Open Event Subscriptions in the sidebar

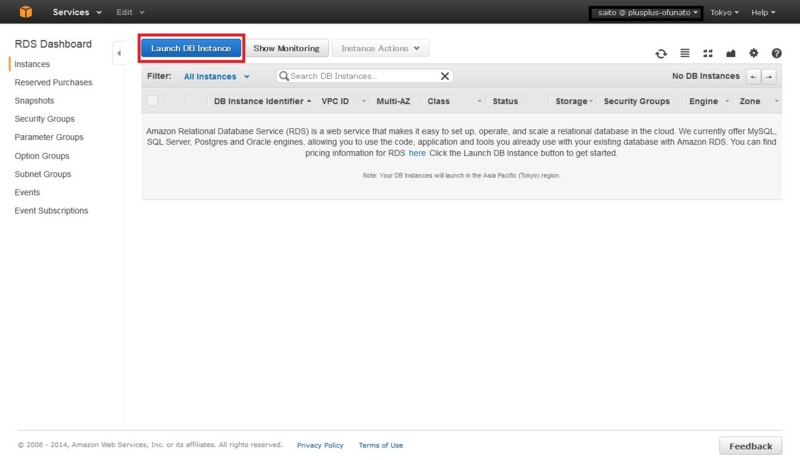tap(51, 211)
